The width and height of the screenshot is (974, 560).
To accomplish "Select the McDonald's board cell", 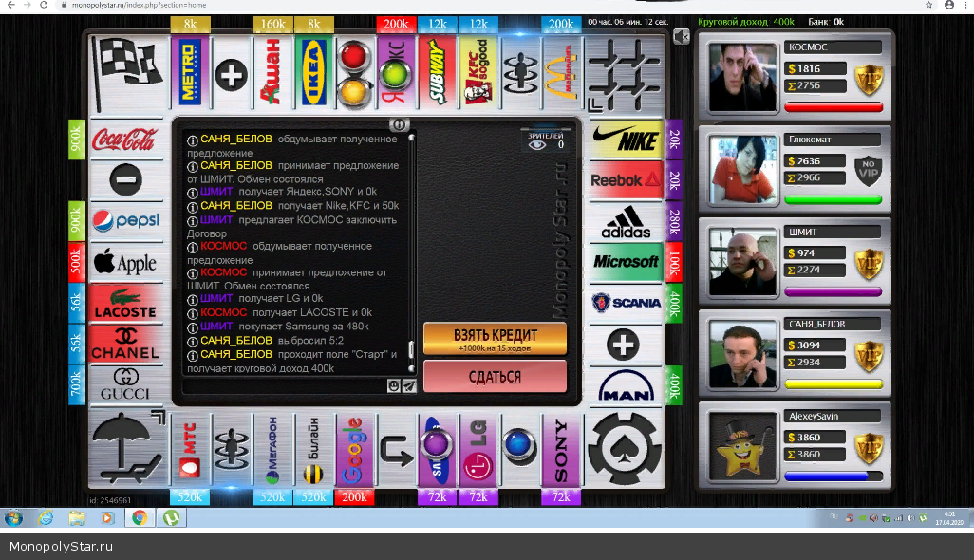I will [561, 73].
